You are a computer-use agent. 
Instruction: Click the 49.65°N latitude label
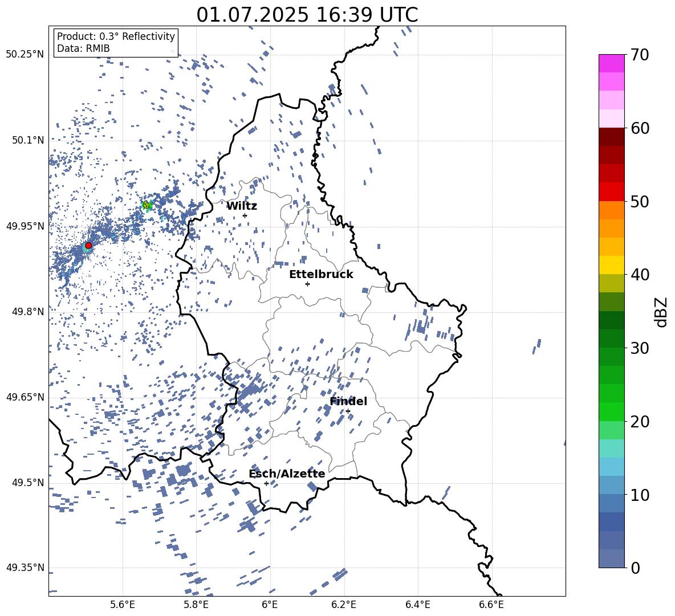point(26,397)
